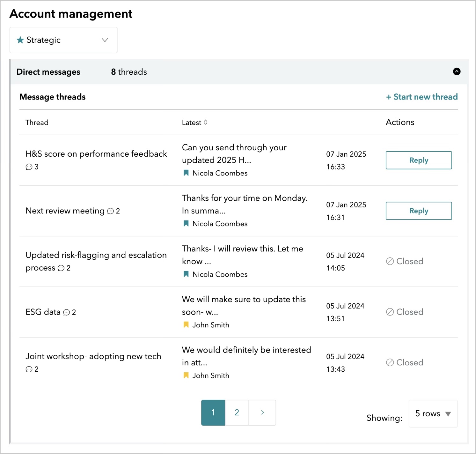Screen dimensions: 476x454
Task: Click message preview 'Thanks- I will review this'
Action: [x=243, y=255]
